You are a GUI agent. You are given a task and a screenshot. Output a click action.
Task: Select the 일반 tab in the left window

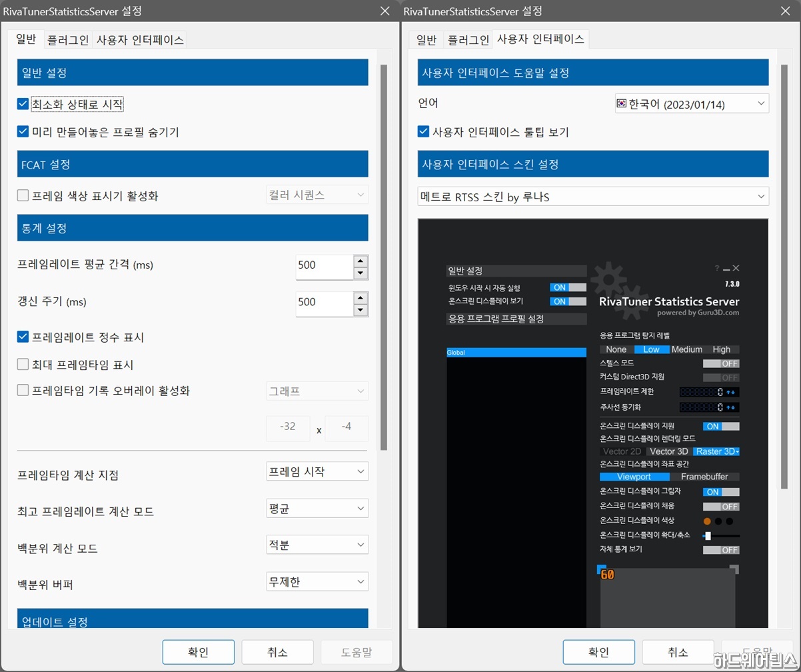tap(26, 39)
